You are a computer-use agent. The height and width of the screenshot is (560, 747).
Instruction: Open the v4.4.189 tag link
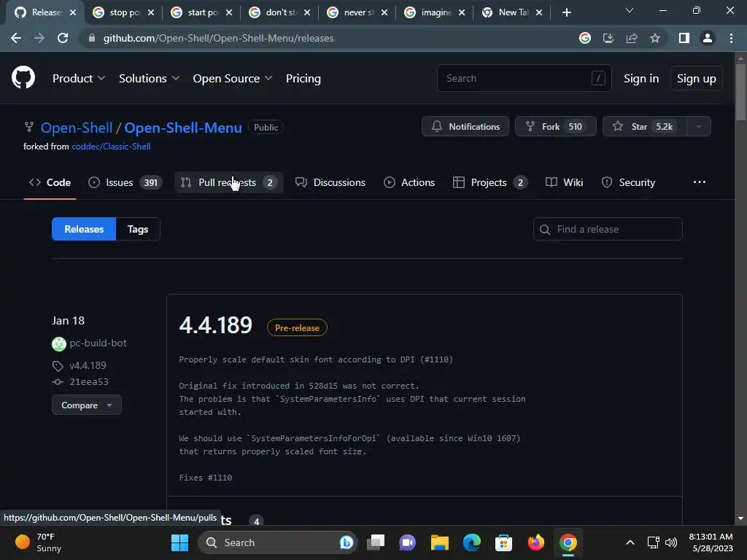coord(88,365)
